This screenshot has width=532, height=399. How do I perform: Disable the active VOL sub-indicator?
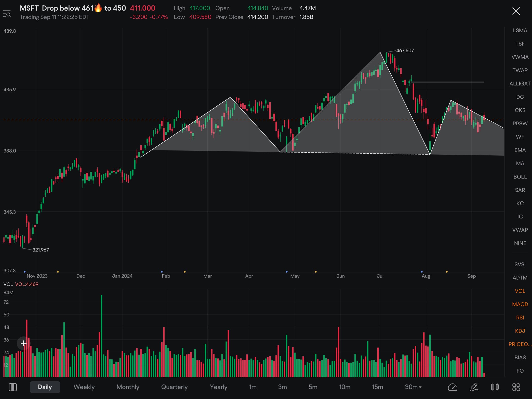click(520, 291)
